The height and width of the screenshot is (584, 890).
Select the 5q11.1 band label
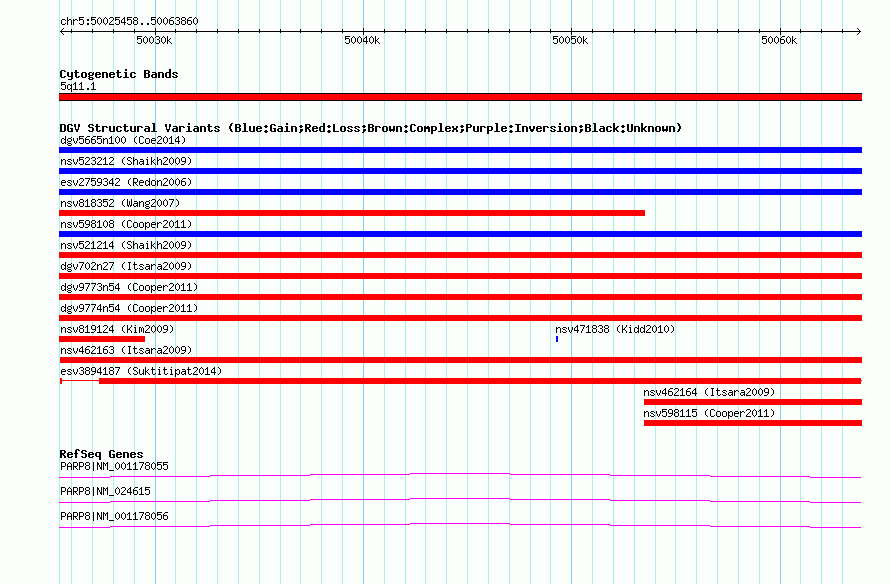(78, 86)
